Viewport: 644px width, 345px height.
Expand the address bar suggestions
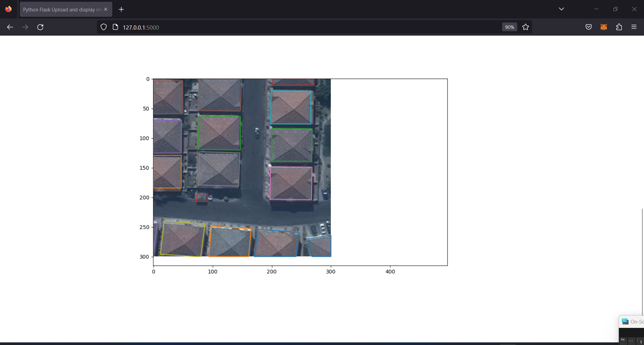point(302,27)
